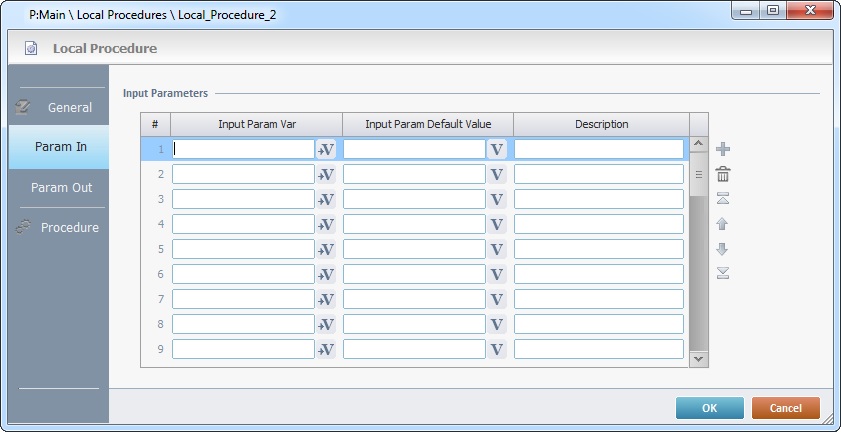Screen dimensions: 841x432
Task: Click the scrollbar down arrow in the table
Action: (x=698, y=358)
